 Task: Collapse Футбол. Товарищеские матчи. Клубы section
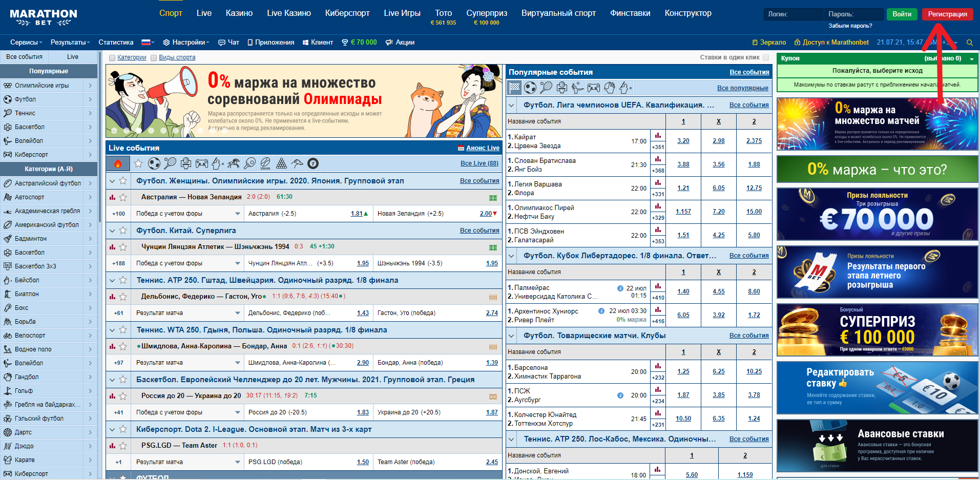tap(511, 336)
